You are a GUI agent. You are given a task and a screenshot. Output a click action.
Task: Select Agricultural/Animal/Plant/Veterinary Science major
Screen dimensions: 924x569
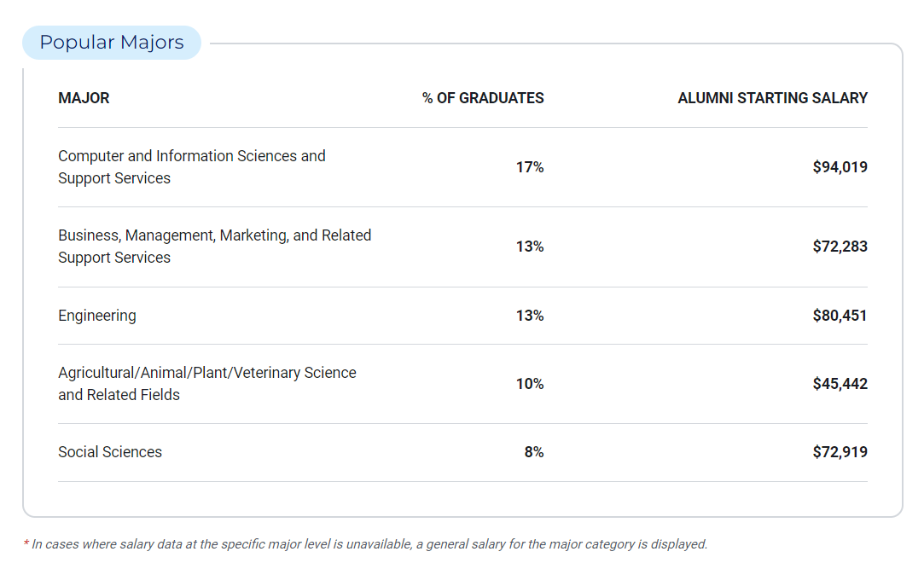coord(206,384)
